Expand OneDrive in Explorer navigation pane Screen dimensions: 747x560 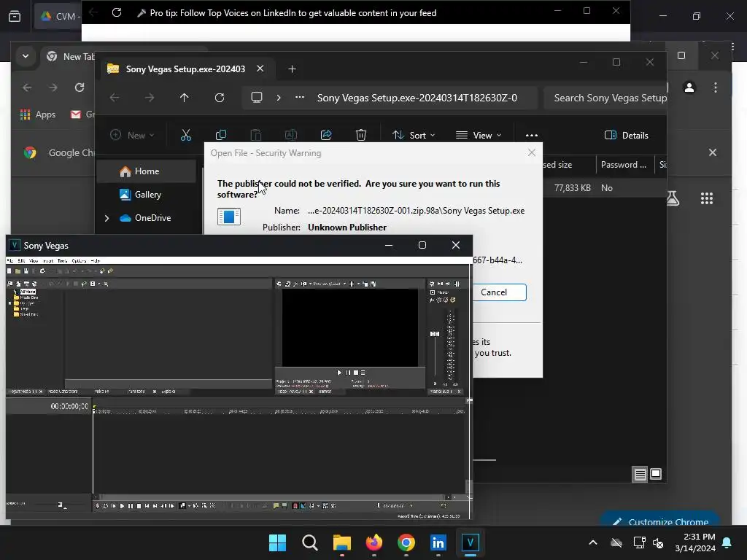click(x=107, y=218)
